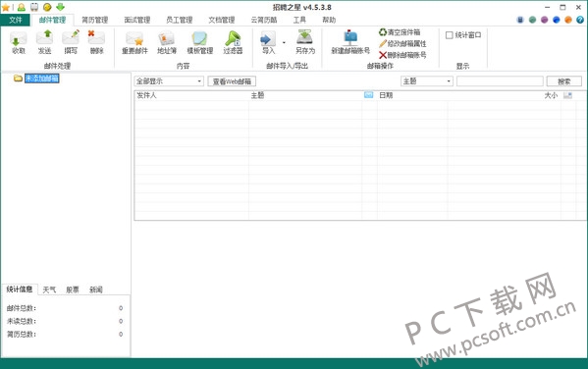The width and height of the screenshot is (588, 369).
Task: Toggle the 统计窗口 checkbox
Action: coord(450,35)
